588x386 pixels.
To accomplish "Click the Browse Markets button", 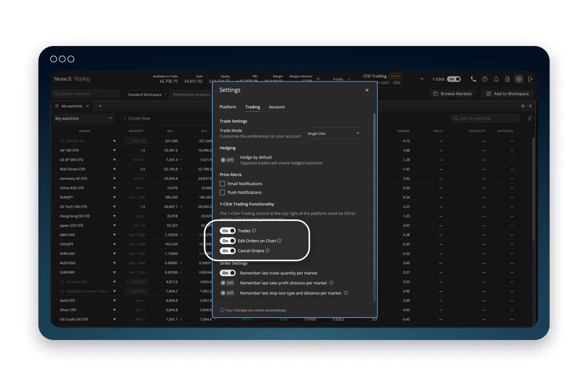I will click(453, 94).
